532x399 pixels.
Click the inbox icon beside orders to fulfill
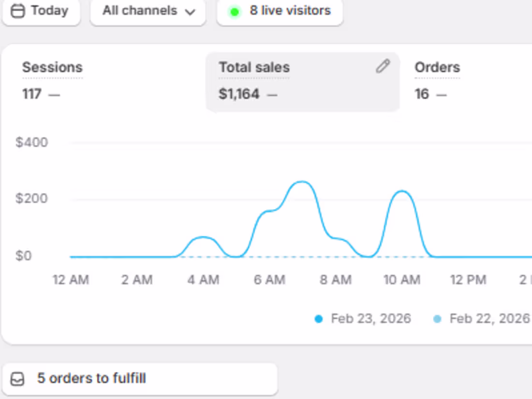pos(17,379)
